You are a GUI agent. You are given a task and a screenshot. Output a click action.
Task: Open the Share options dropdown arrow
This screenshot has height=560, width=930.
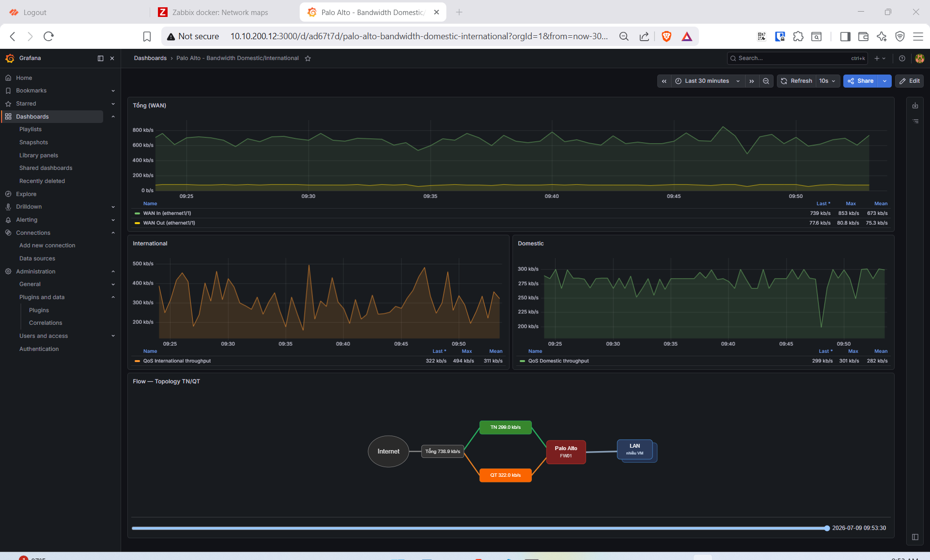click(x=885, y=81)
